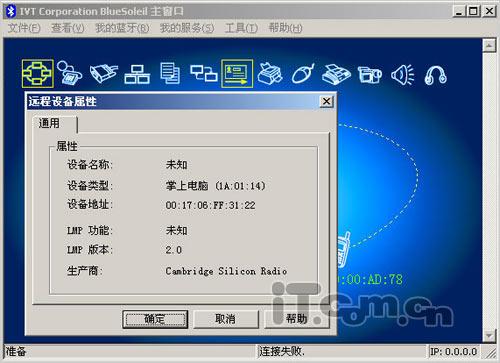Select the AV speaker service icon

(403, 74)
